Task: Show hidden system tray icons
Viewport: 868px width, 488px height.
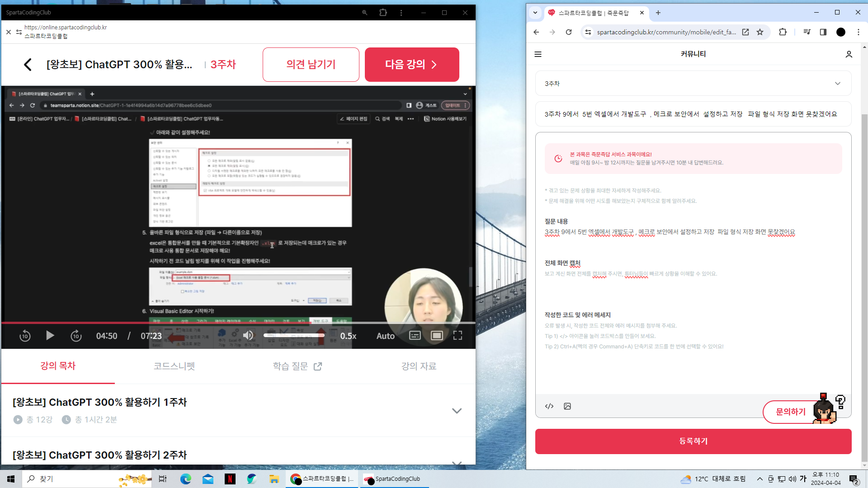Action: tap(759, 479)
